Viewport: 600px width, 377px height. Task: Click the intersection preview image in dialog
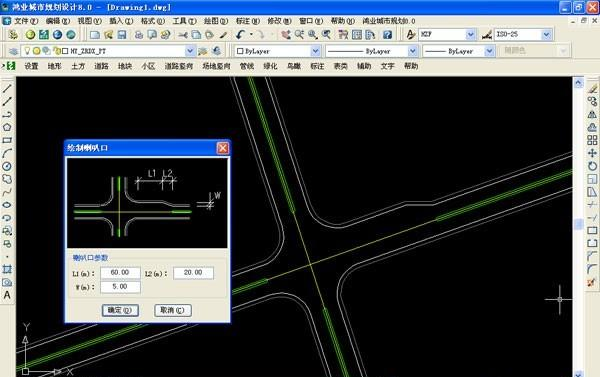[x=147, y=203]
